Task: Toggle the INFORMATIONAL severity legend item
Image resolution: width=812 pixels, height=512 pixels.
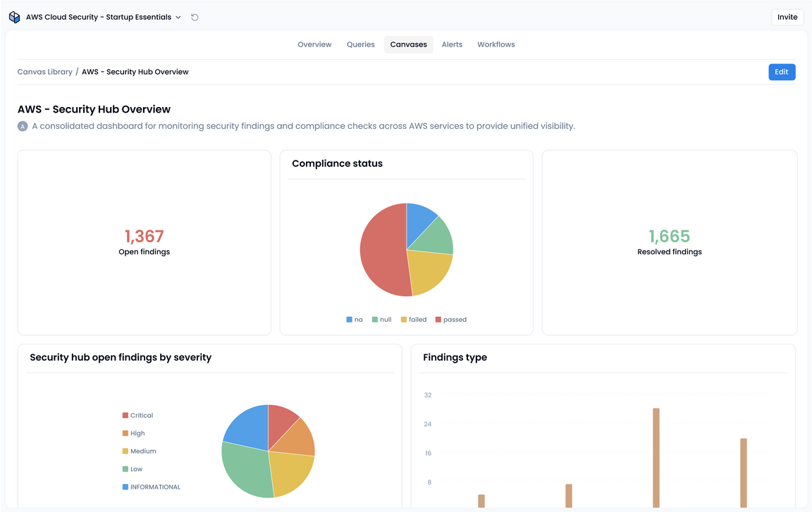Action: [152, 487]
